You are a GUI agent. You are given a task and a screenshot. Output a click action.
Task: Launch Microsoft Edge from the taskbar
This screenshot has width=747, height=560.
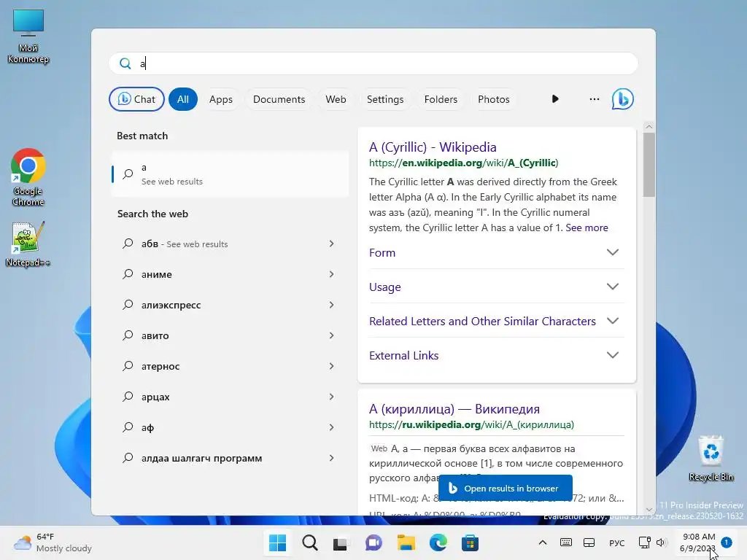point(438,542)
